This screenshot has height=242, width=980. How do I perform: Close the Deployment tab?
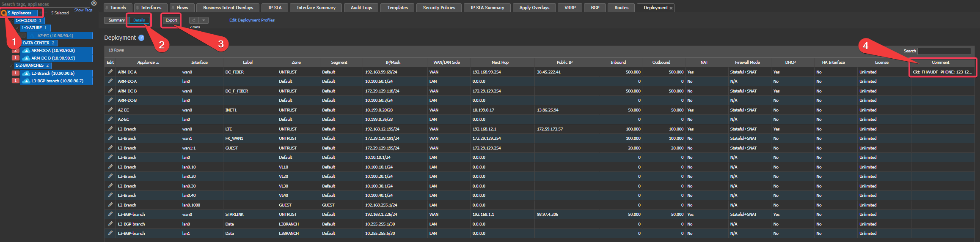[x=671, y=8]
